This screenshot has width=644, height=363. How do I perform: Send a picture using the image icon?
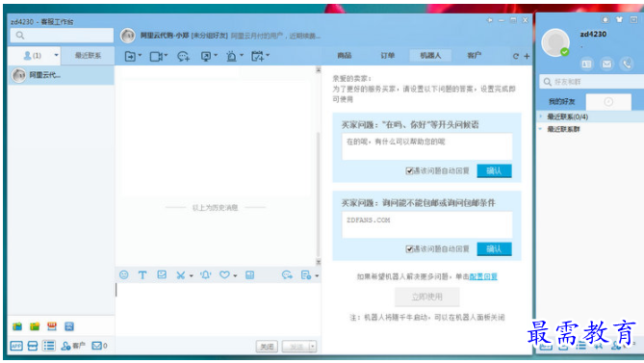coord(162,274)
